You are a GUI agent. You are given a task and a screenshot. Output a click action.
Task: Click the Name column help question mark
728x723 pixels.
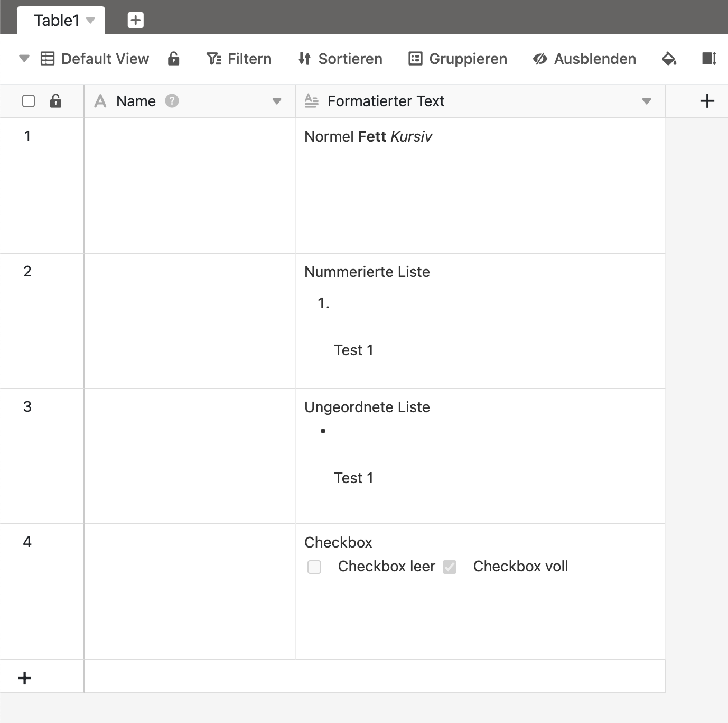[x=172, y=101]
